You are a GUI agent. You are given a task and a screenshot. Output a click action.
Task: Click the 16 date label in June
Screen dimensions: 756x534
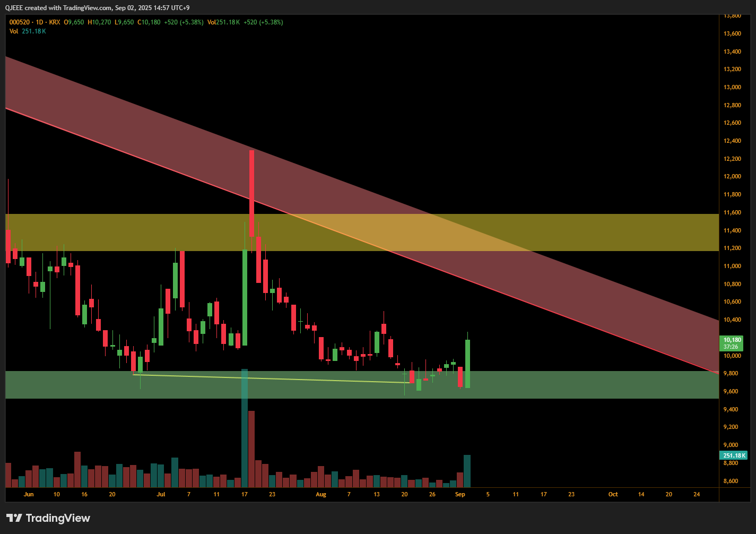click(84, 494)
